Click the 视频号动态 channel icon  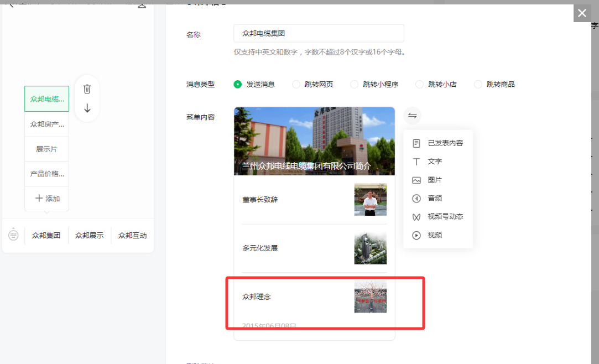[416, 216]
